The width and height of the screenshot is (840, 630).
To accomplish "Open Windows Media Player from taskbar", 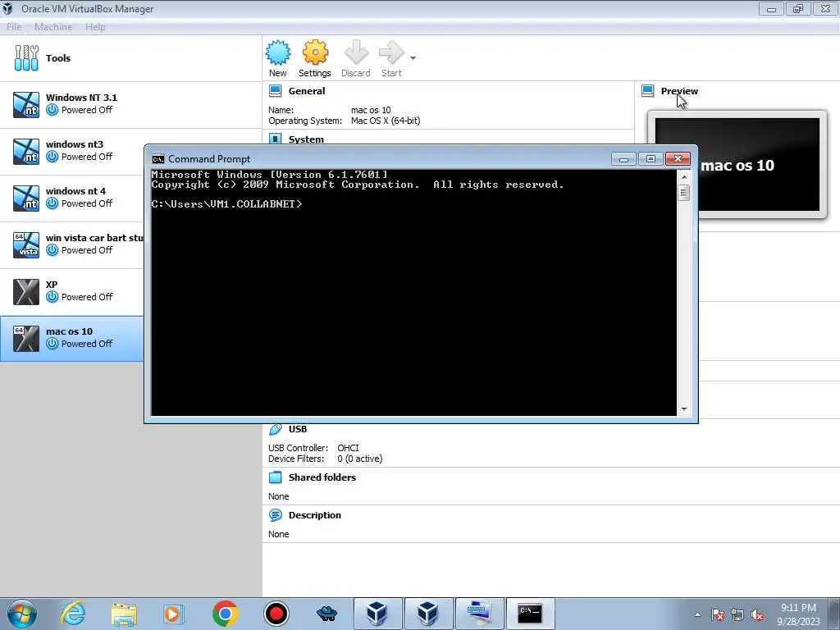I will 174,614.
